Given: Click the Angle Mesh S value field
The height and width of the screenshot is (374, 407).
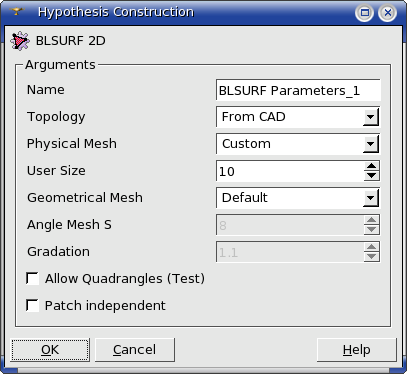Looking at the screenshot, I should 290,225.
